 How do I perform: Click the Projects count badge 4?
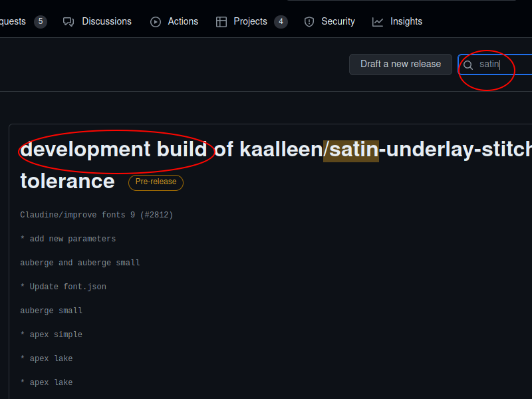click(x=281, y=22)
